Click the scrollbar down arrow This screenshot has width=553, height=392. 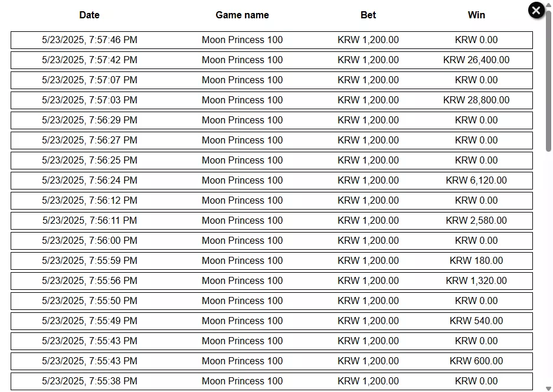548,388
